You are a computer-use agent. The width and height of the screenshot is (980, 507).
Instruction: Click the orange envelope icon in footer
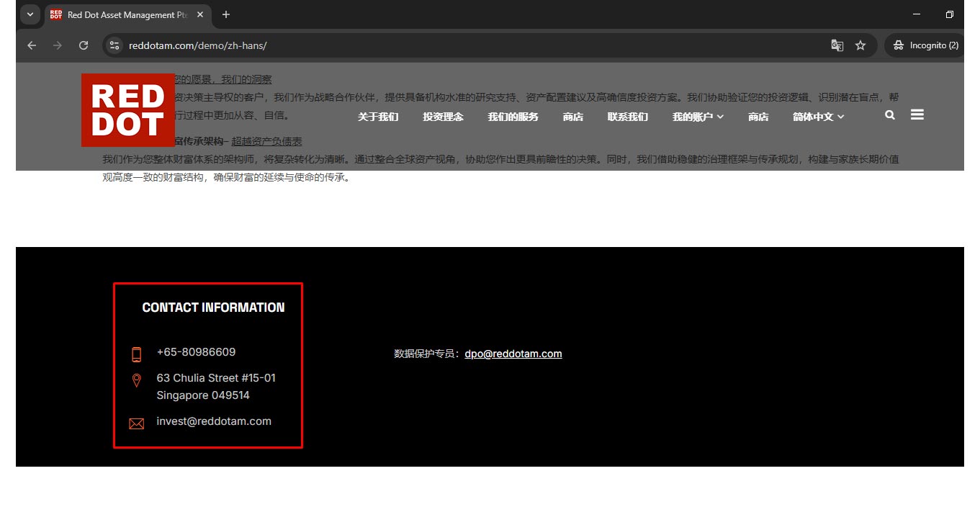136,423
